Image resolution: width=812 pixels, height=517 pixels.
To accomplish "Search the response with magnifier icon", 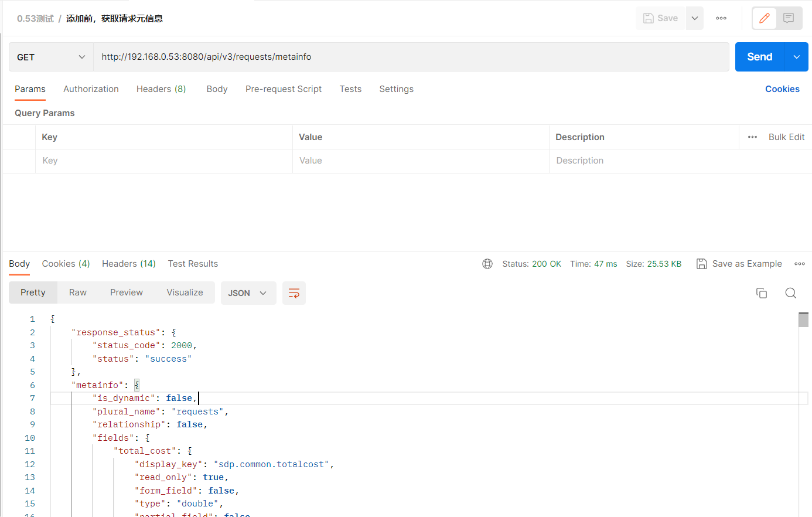I will click(x=791, y=293).
